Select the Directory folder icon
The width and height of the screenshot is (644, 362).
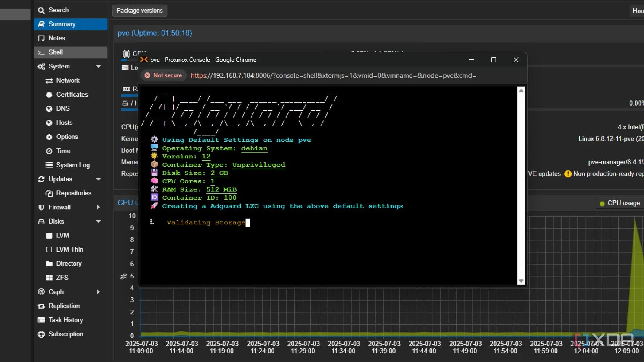tap(49, 264)
